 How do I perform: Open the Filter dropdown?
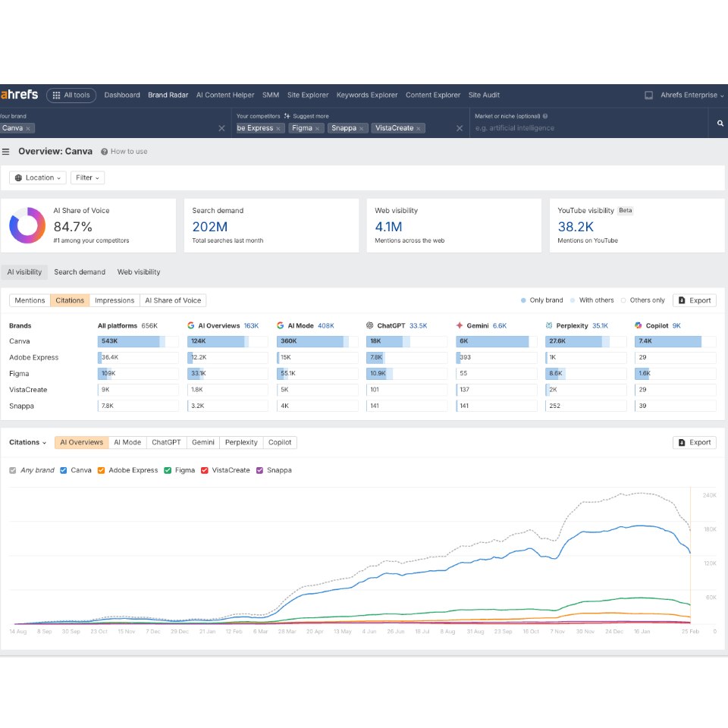[x=87, y=177]
